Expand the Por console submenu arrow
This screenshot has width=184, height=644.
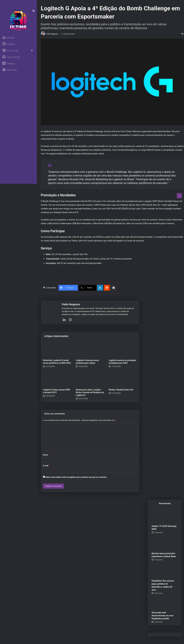click(x=32, y=51)
